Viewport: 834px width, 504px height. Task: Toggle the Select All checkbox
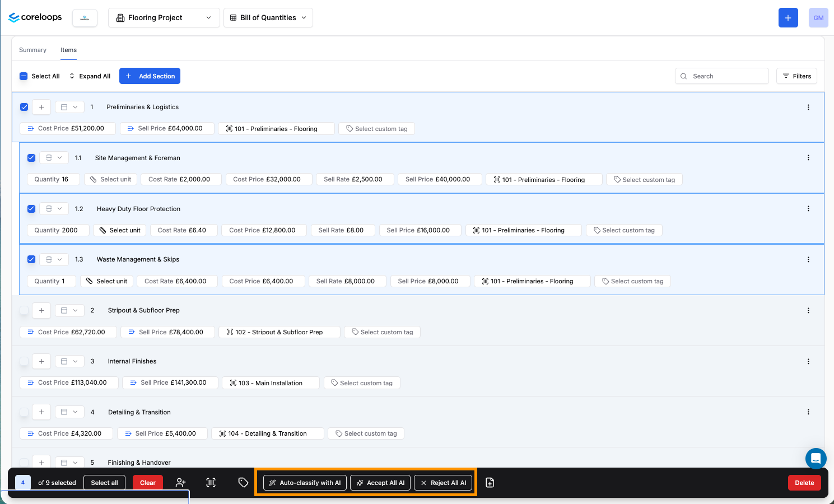tap(24, 76)
